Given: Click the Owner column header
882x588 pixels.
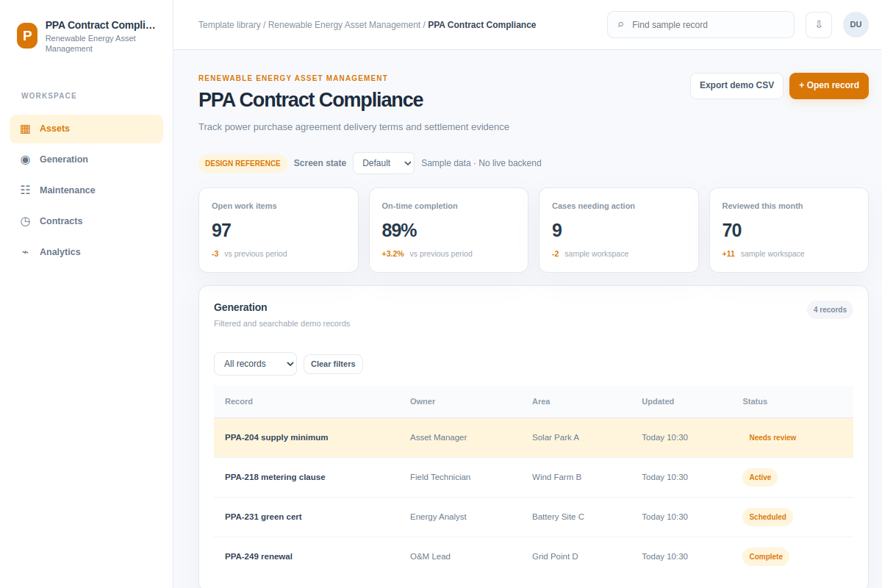Looking at the screenshot, I should click(423, 401).
